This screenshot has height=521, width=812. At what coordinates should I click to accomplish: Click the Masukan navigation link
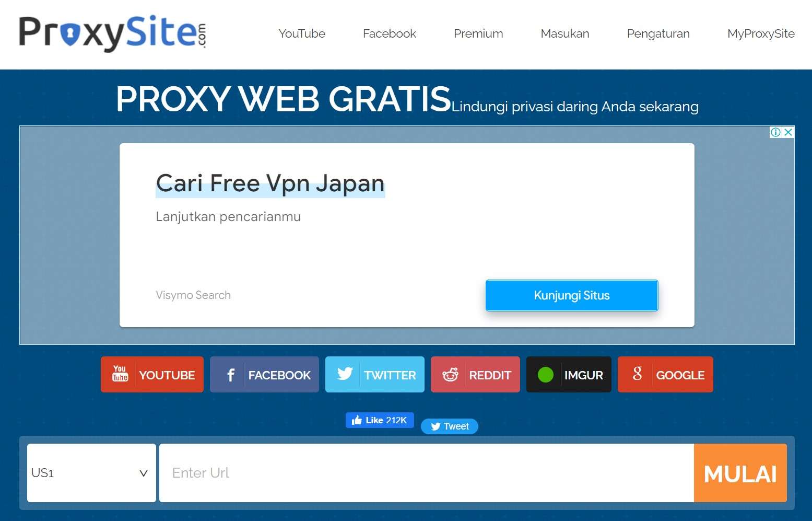[x=564, y=33]
